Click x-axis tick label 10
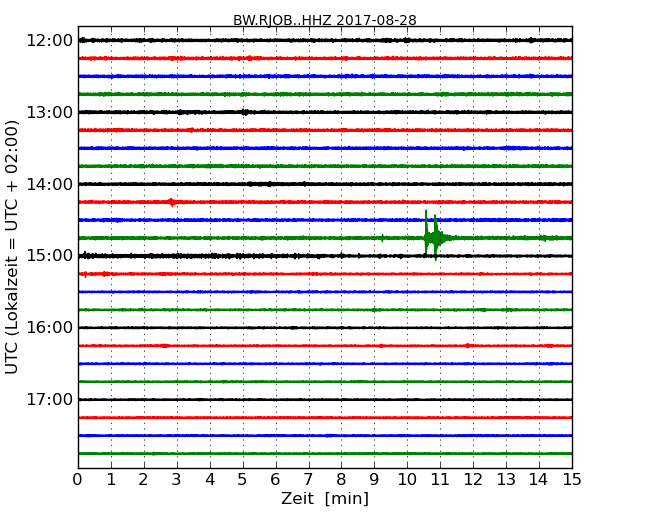650x520 pixels. (x=407, y=480)
